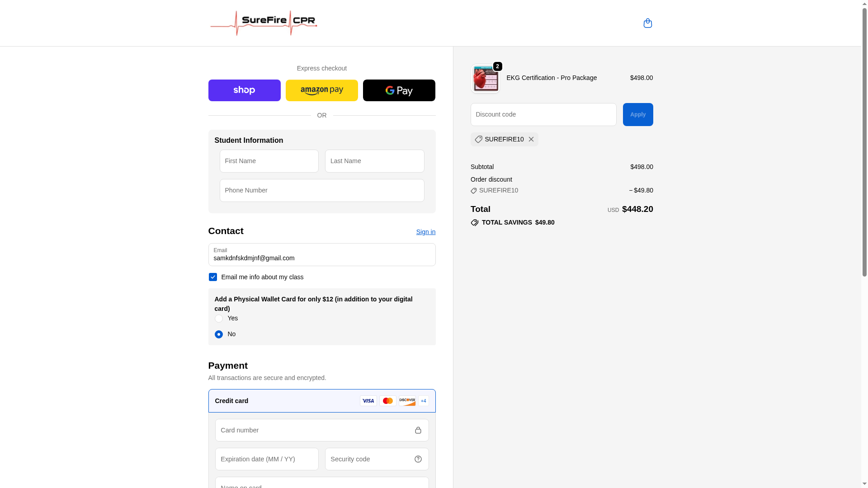Click the Card number field
The width and height of the screenshot is (868, 488).
(x=322, y=430)
